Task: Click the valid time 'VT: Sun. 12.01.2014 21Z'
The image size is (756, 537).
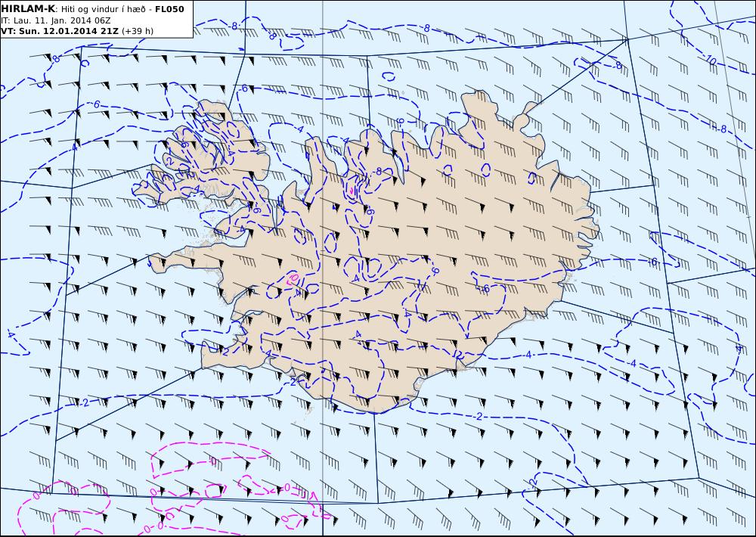Action: [60, 31]
